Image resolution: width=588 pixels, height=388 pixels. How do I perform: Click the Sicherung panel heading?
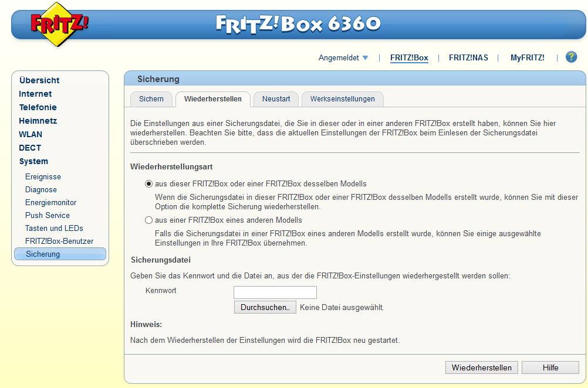158,79
